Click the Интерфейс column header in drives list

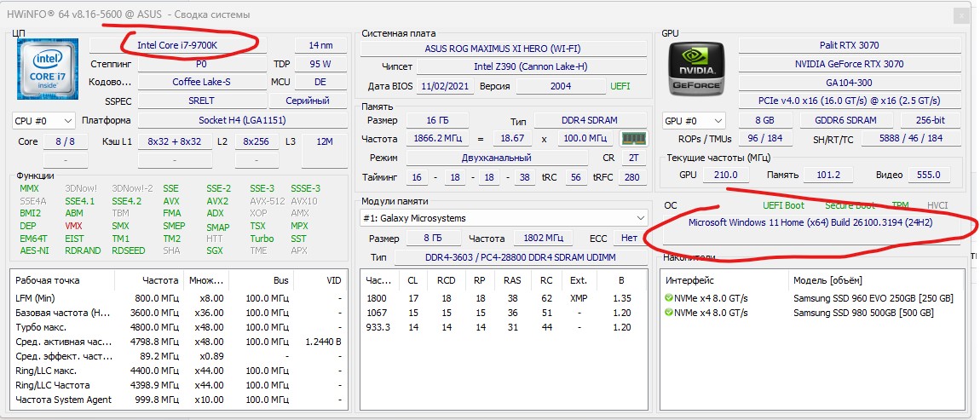click(725, 280)
